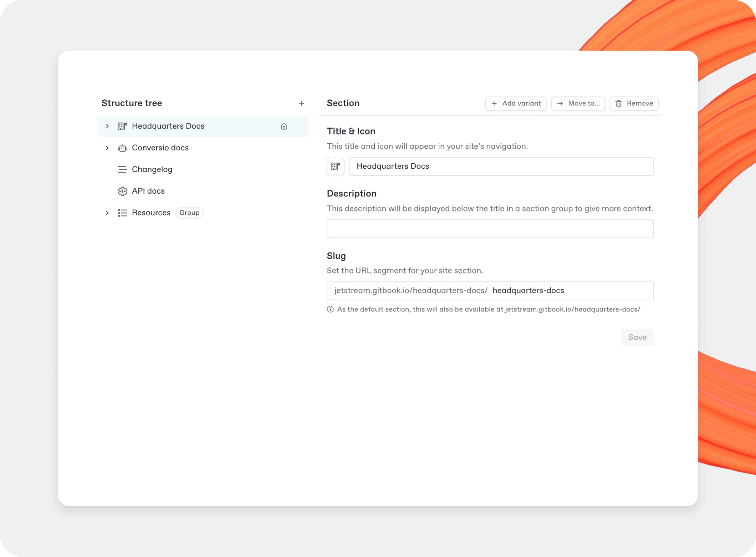The height and width of the screenshot is (557, 756).
Task: Click the Changelog lines icon
Action: (122, 170)
